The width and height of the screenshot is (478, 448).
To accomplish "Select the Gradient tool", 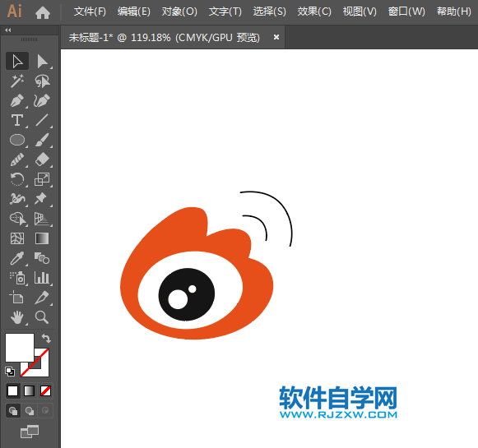I will (x=42, y=238).
